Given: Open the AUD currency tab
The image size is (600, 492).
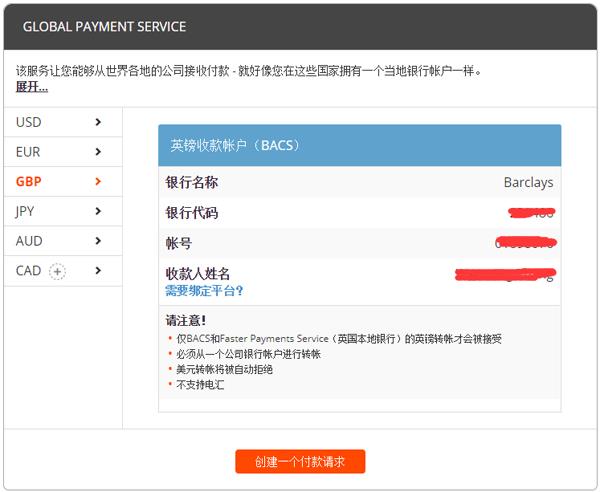Looking at the screenshot, I should pos(63,241).
